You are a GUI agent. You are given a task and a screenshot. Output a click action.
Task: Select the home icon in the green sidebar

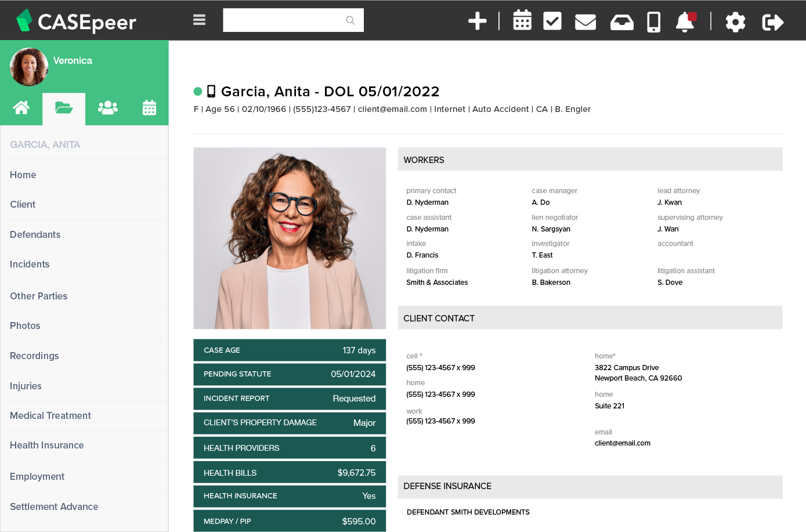click(x=21, y=107)
